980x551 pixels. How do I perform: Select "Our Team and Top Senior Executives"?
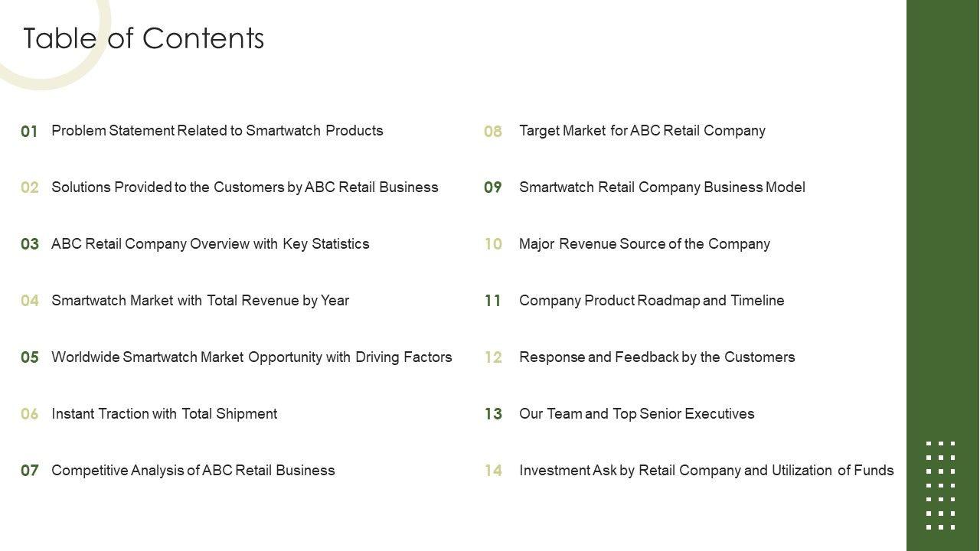coord(636,414)
